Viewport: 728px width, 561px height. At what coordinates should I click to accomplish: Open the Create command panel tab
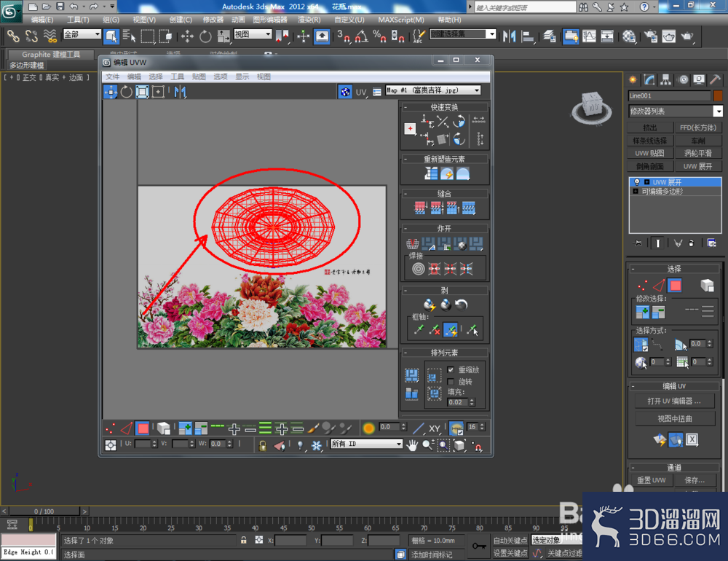point(633,79)
